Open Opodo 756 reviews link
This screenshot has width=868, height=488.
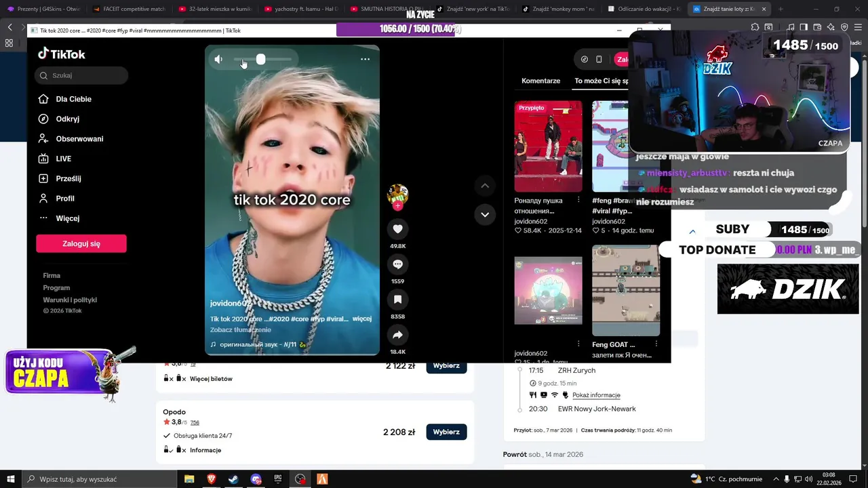point(195,422)
